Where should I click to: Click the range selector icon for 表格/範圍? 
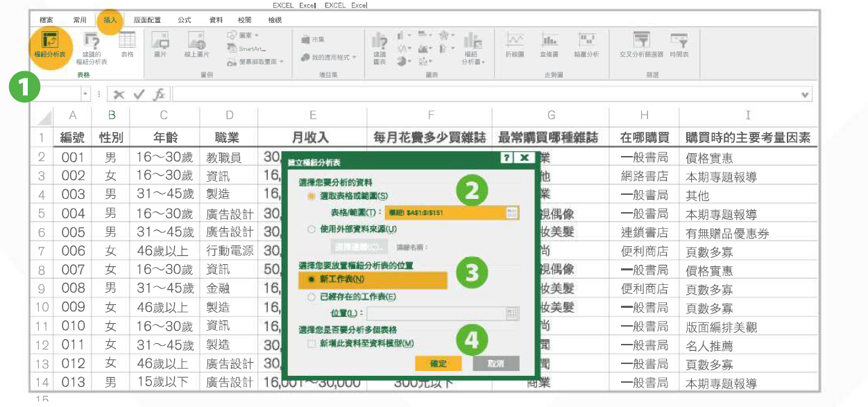click(x=511, y=213)
